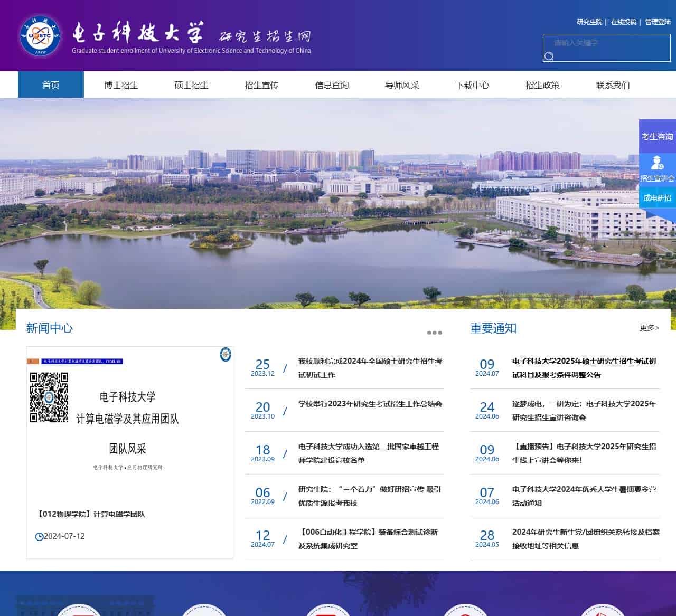676x616 pixels.
Task: Select the 首页 navigation tab
Action: tap(51, 84)
